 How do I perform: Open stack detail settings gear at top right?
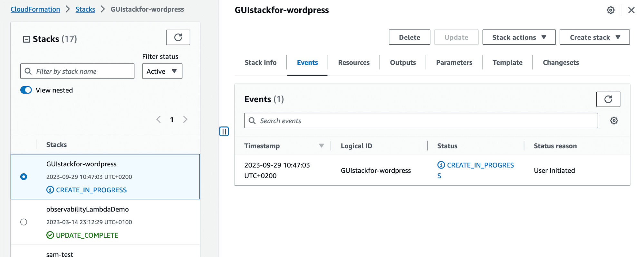(610, 10)
